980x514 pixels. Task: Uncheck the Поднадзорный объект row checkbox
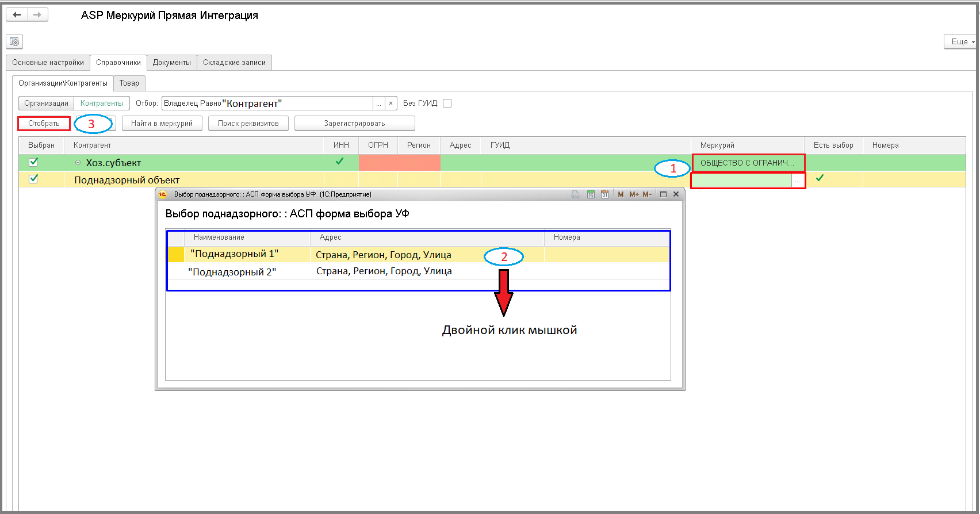click(x=33, y=179)
